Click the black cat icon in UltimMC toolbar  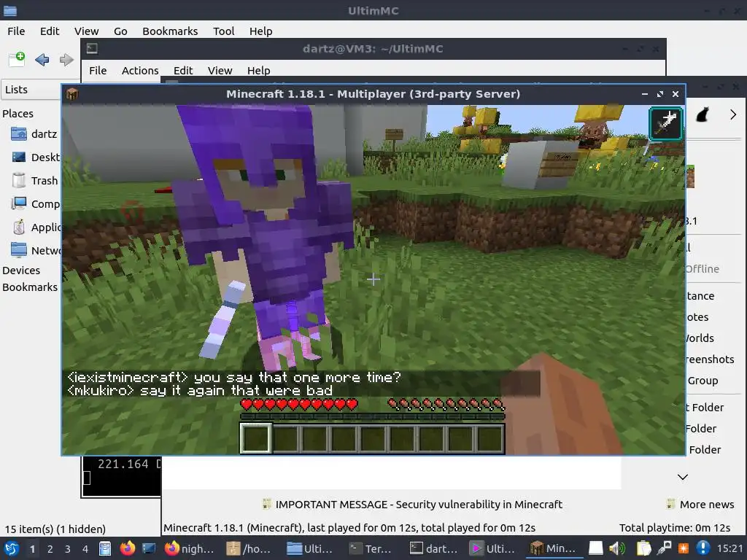tap(702, 114)
